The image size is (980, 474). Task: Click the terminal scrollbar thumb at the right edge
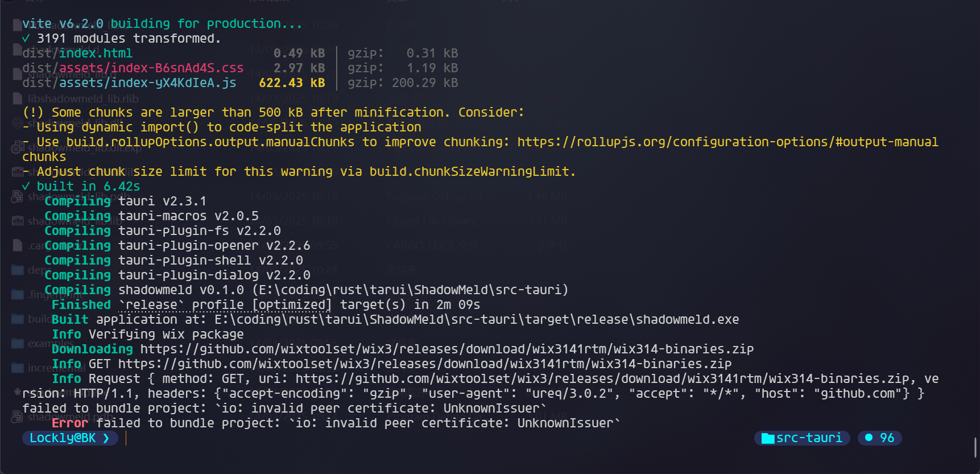(975, 447)
